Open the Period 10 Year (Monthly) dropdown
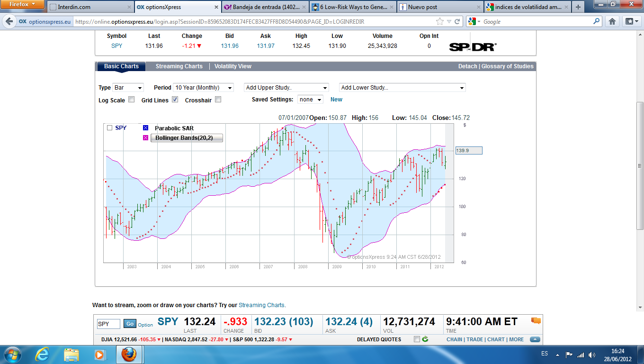644x364 pixels. coord(203,88)
